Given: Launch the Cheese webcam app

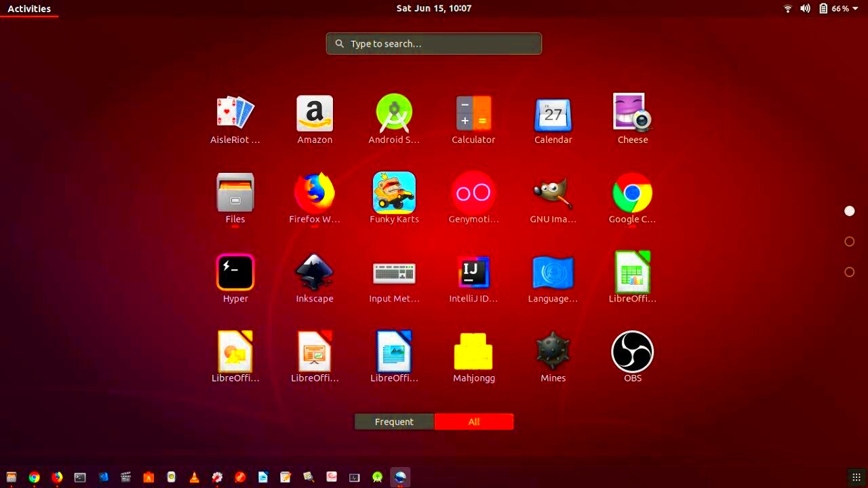Looking at the screenshot, I should pyautogui.click(x=633, y=119).
